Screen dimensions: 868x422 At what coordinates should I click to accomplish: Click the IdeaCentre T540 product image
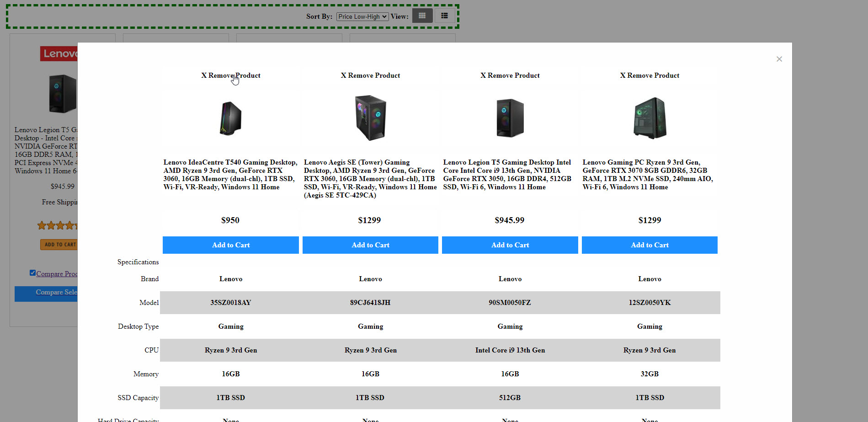click(x=231, y=118)
